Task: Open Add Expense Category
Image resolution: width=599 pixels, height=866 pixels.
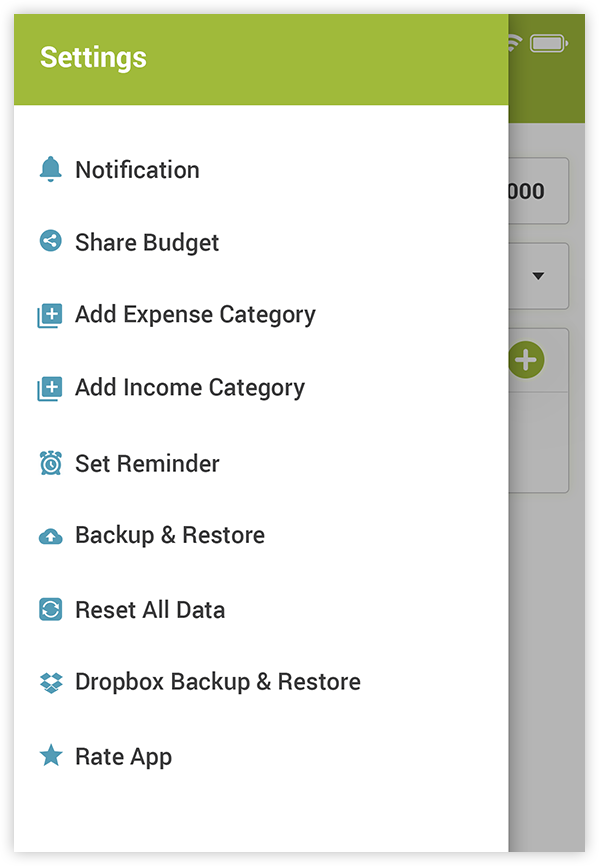Action: point(261,315)
